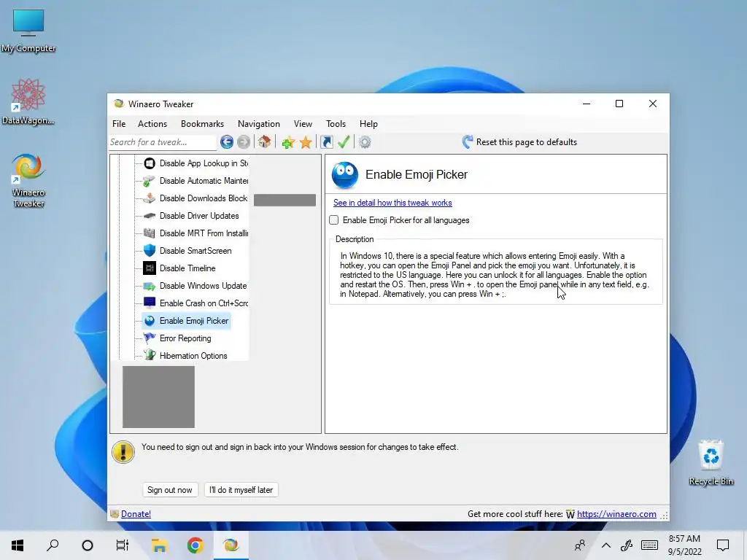This screenshot has width=747, height=560.
Task: Open File Explorer from taskbar
Action: click(159, 545)
